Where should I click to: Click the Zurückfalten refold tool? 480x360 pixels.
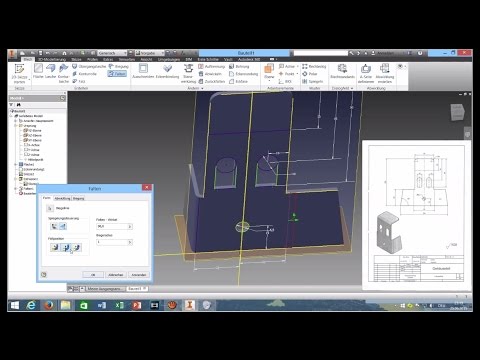tap(212, 81)
